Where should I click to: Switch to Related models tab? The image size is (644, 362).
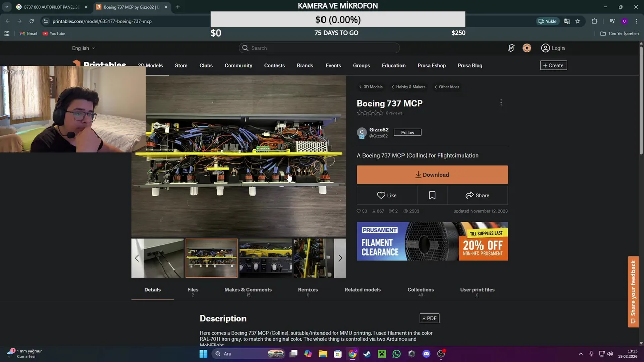click(362, 291)
